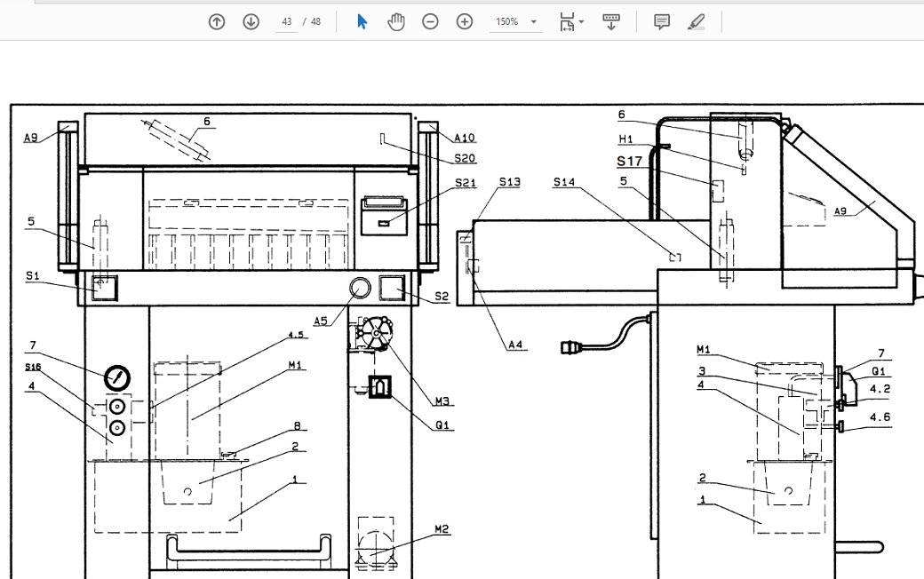This screenshot has height=579, width=924.
Task: Open the zoom level dropdown arrow
Action: 533,22
